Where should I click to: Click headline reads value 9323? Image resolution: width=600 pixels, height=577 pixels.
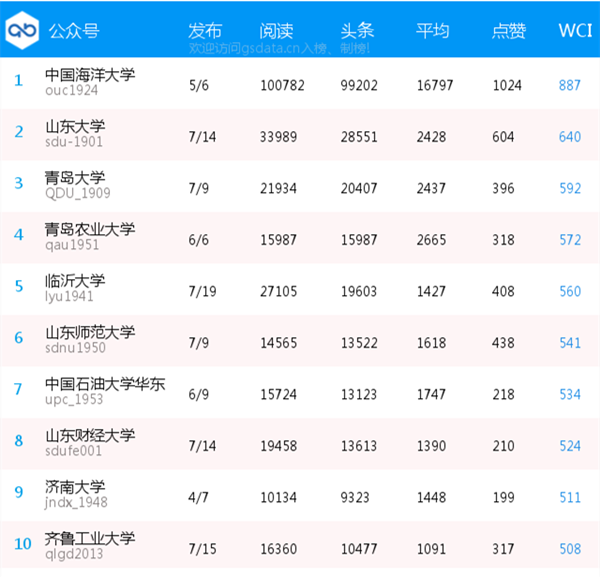355,497
